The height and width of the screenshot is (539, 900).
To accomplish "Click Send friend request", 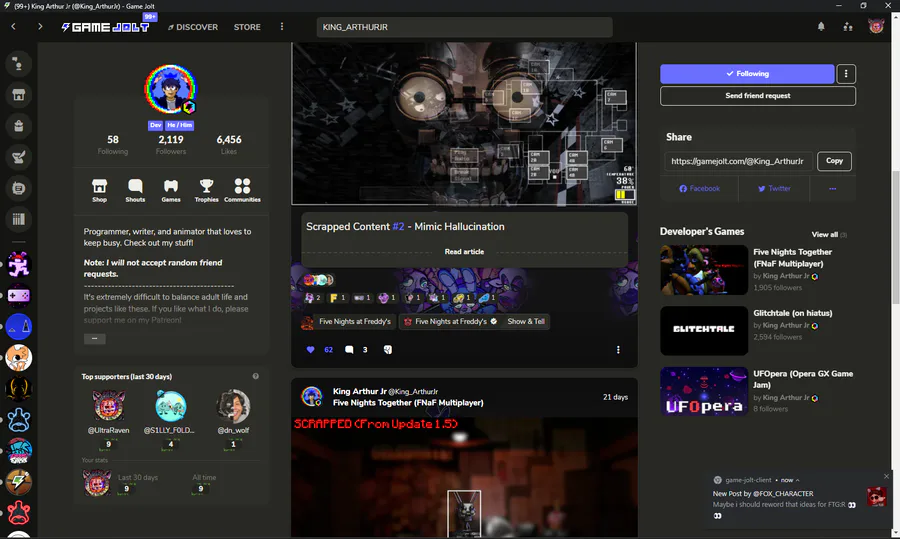I will (x=758, y=96).
